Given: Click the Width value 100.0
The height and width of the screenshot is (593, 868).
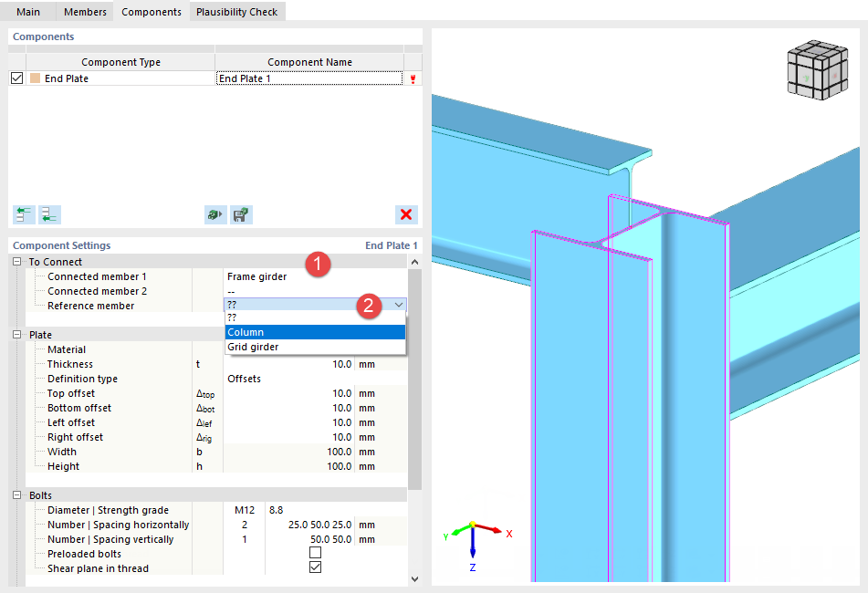Looking at the screenshot, I should (339, 452).
